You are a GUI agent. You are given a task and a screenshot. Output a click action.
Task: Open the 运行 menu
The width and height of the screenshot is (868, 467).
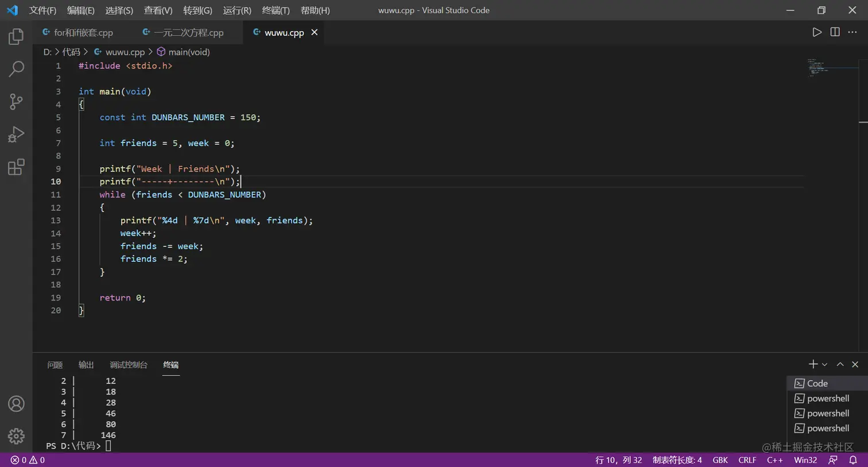click(x=236, y=10)
